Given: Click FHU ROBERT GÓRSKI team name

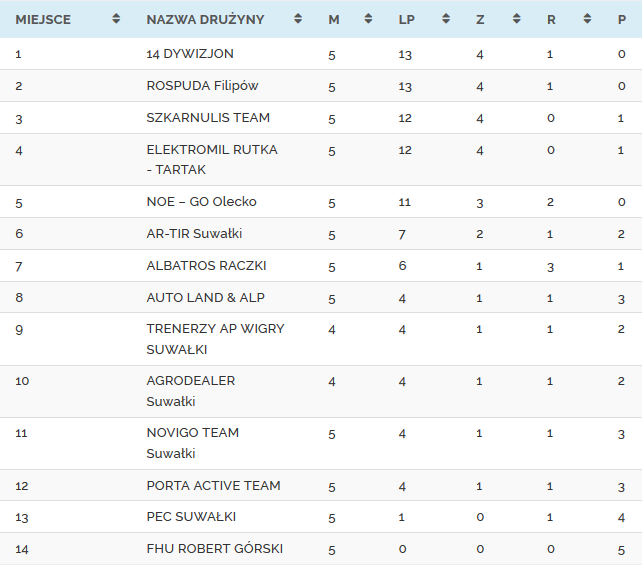Looking at the screenshot, I should tap(214, 549).
